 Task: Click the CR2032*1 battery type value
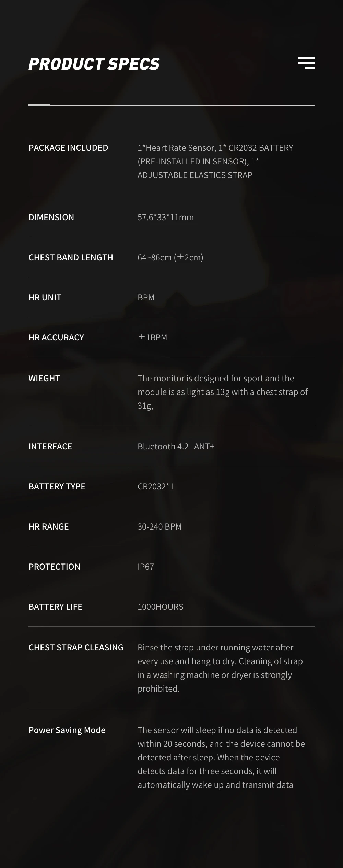[156, 486]
